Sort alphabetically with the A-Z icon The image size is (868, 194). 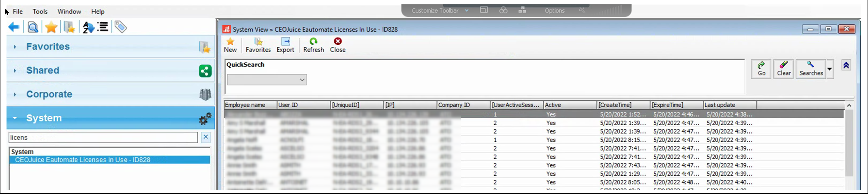[88, 27]
